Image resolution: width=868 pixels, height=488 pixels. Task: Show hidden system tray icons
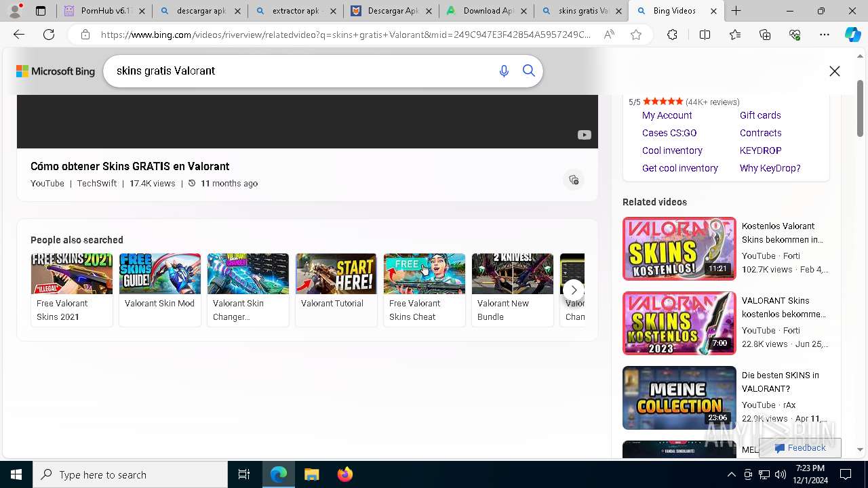point(731,474)
